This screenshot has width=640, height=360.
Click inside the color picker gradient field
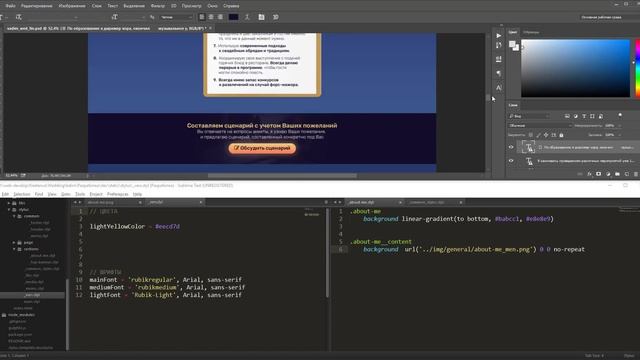(x=576, y=68)
